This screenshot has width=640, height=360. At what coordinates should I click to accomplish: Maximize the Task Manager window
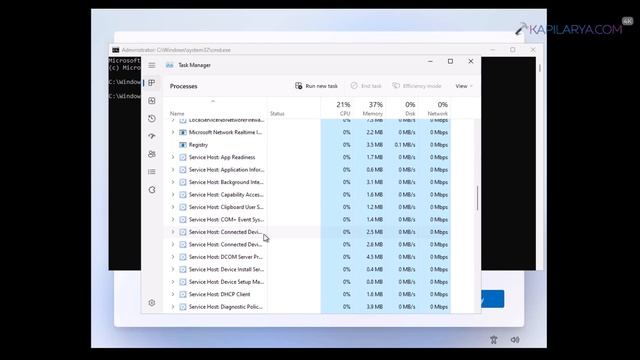450,61
